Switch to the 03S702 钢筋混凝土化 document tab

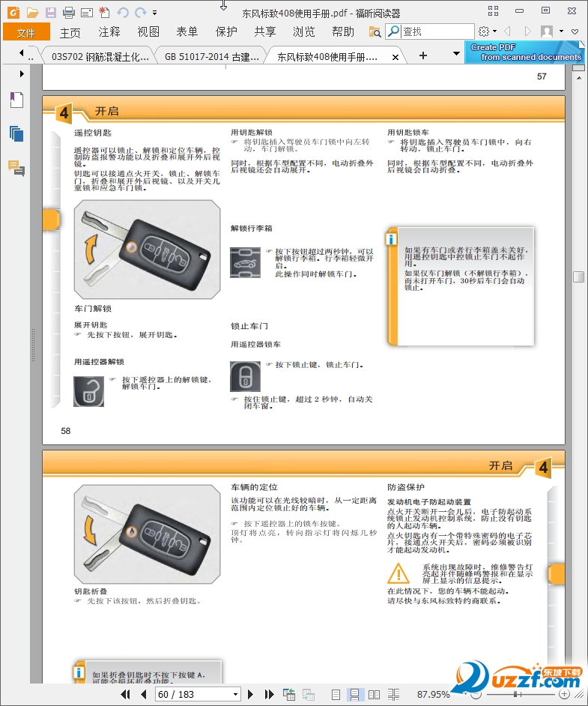99,57
